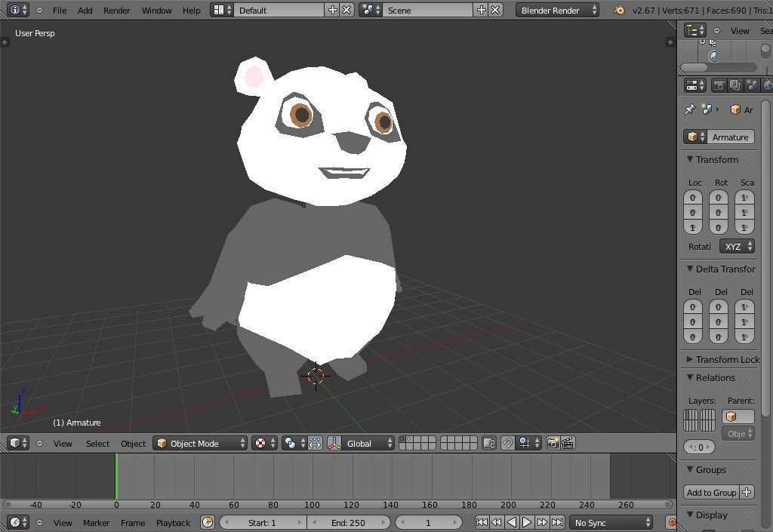Open the Timeline editor type selector
Screen dimensions: 773x532
tap(18, 522)
